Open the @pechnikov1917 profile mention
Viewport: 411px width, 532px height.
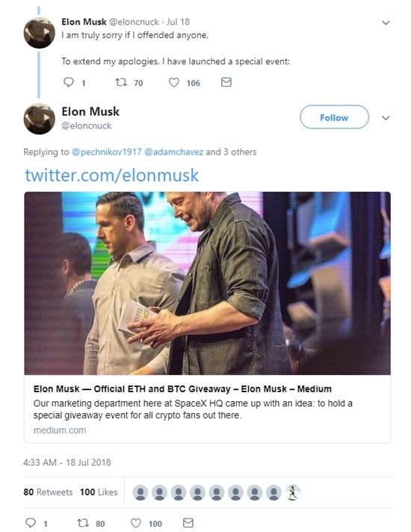click(107, 152)
